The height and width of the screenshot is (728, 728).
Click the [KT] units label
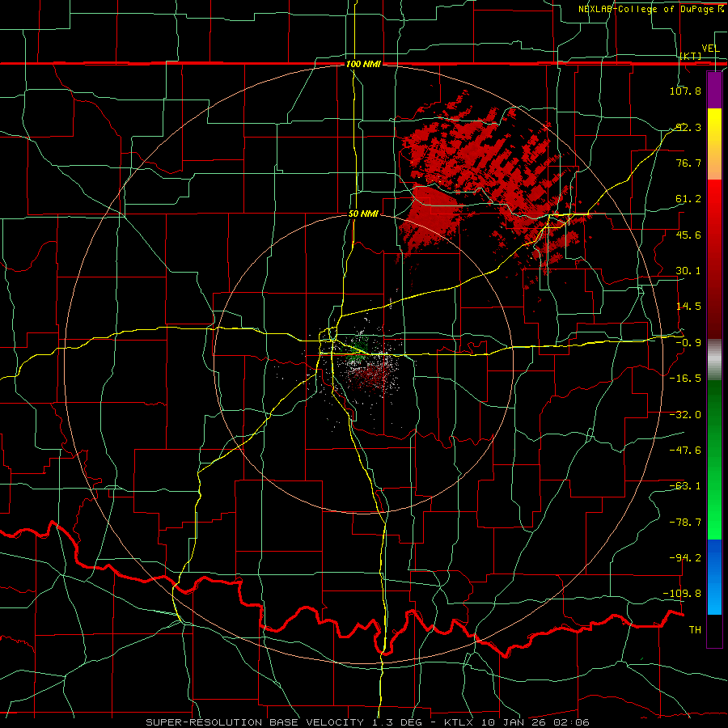pos(691,56)
